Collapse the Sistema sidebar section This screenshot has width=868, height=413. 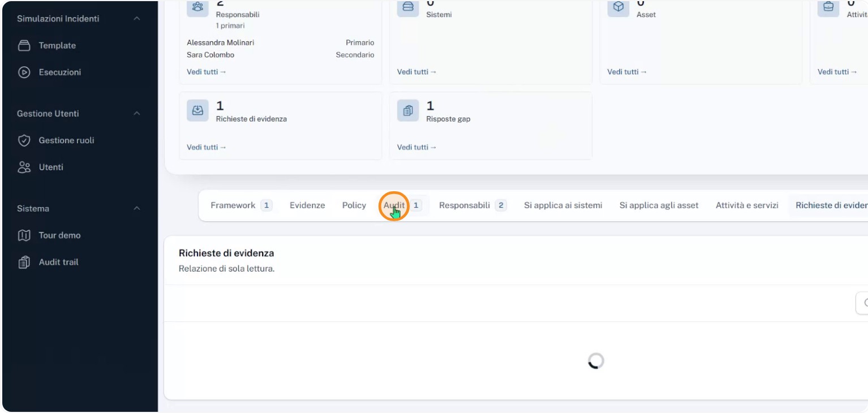tap(136, 209)
